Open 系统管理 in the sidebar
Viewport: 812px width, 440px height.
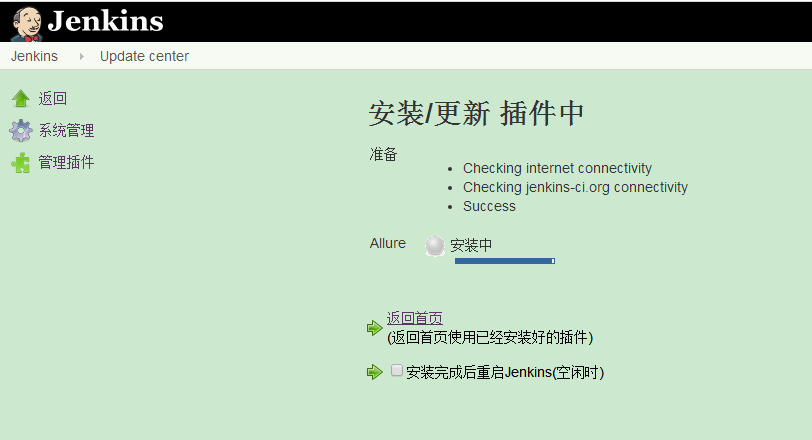66,130
